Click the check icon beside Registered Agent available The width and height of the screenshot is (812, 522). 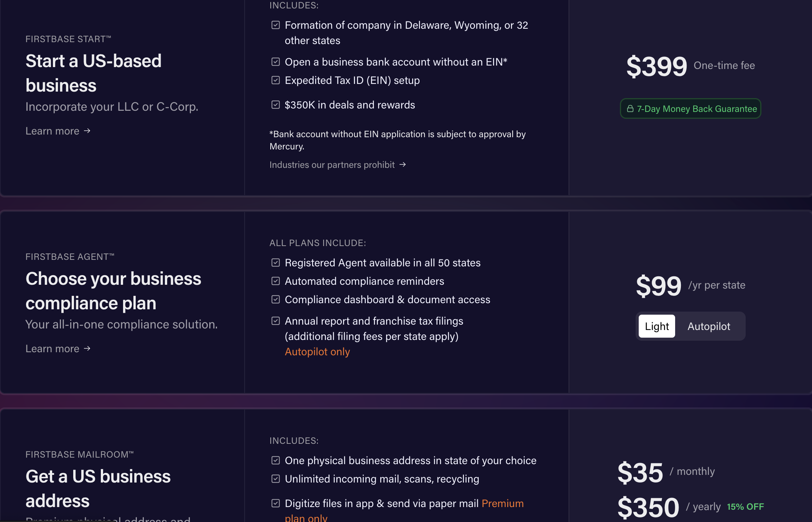coord(275,263)
